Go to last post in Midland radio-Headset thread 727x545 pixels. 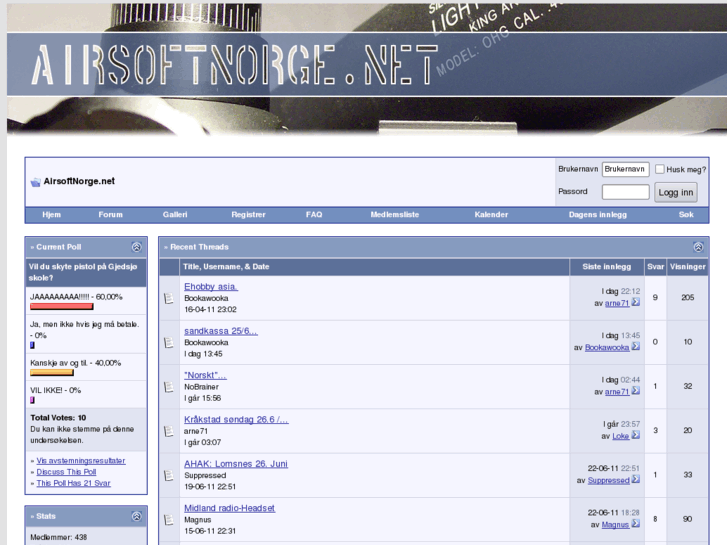pyautogui.click(x=636, y=524)
